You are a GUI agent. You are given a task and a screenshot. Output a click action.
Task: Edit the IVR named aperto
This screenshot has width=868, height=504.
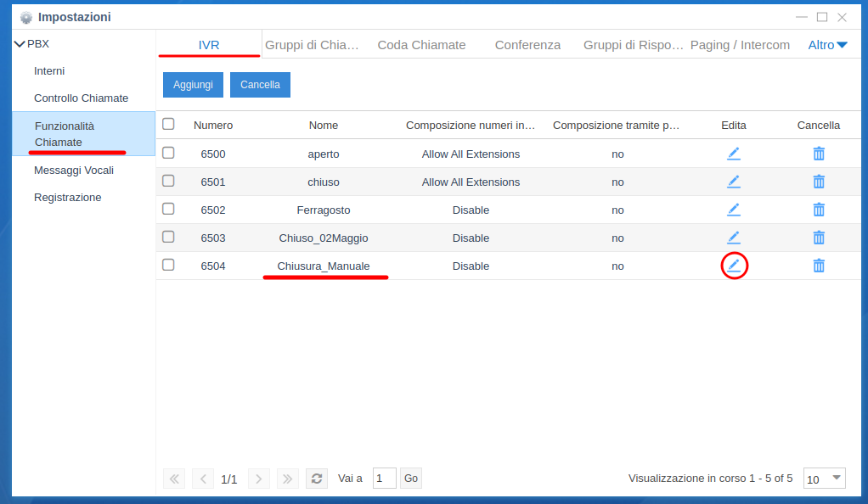pos(734,154)
